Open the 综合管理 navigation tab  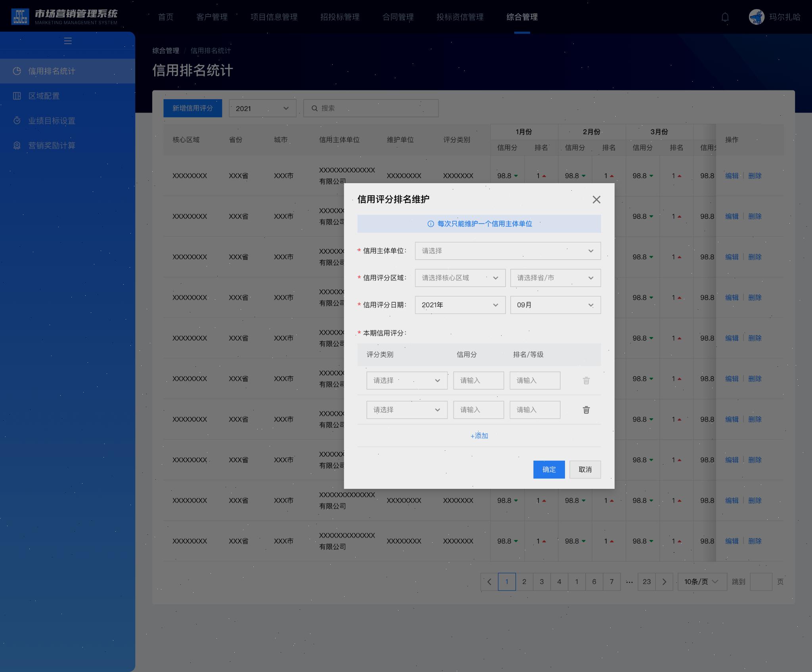tap(522, 17)
